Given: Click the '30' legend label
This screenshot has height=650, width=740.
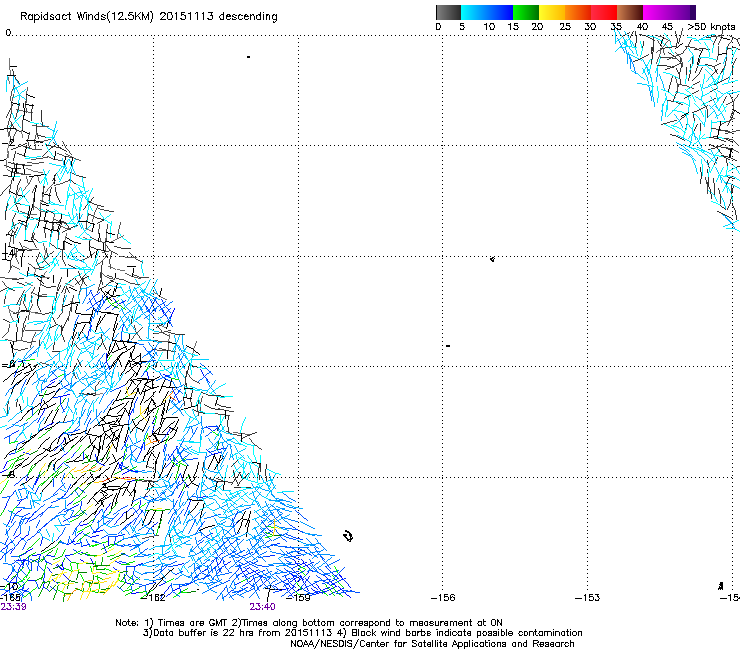Looking at the screenshot, I should point(590,27).
